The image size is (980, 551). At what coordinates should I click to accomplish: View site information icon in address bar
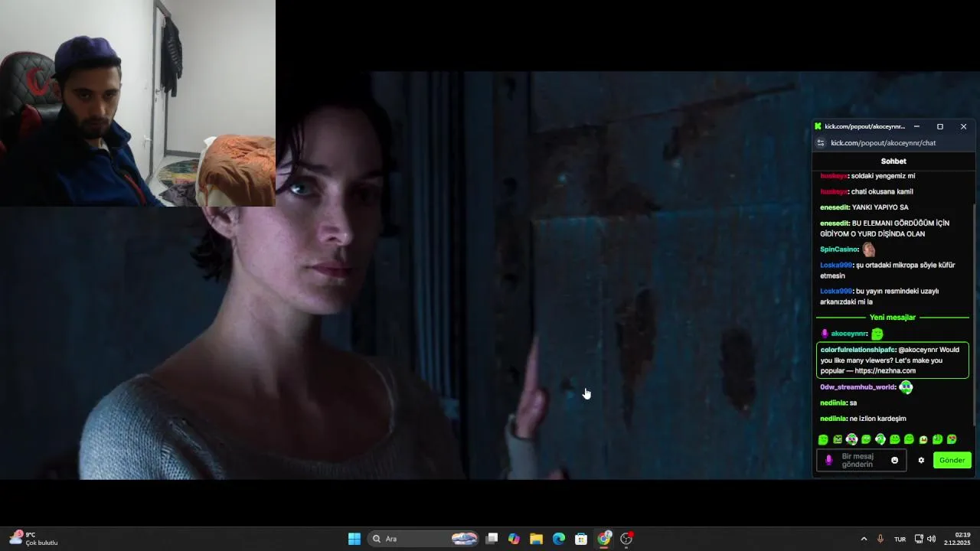(x=821, y=143)
